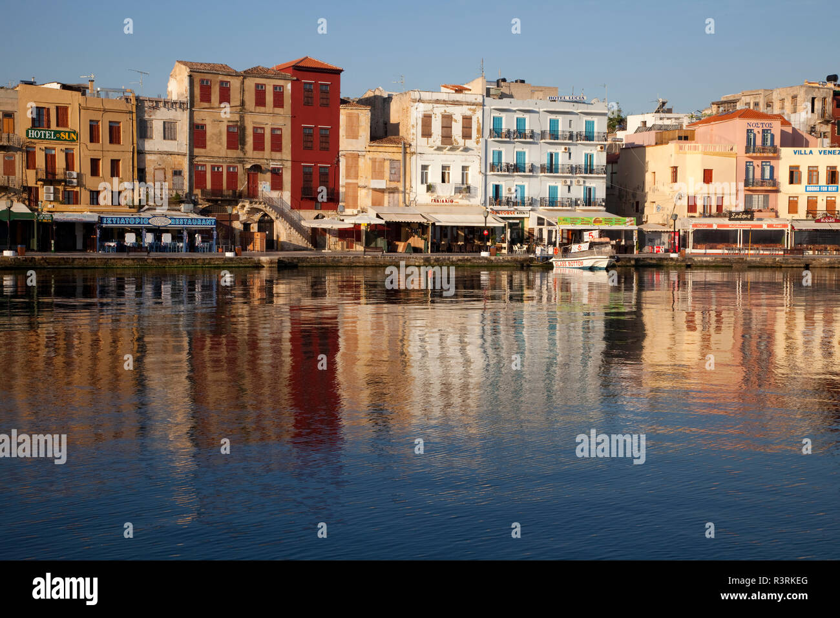Click the "VILLA VENEZ" text on right building
The height and width of the screenshot is (618, 840).
tap(815, 153)
